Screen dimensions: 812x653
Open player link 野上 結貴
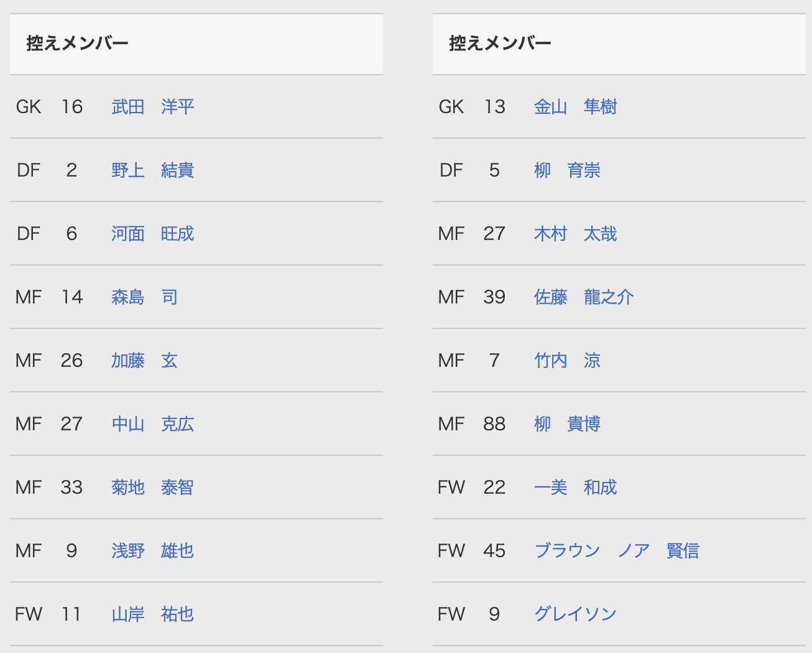(153, 170)
